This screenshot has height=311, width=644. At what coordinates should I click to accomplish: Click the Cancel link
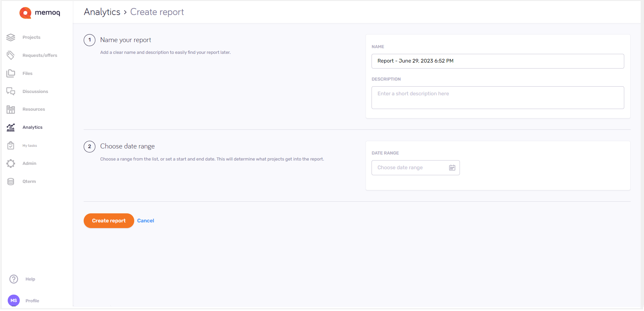coord(146,221)
